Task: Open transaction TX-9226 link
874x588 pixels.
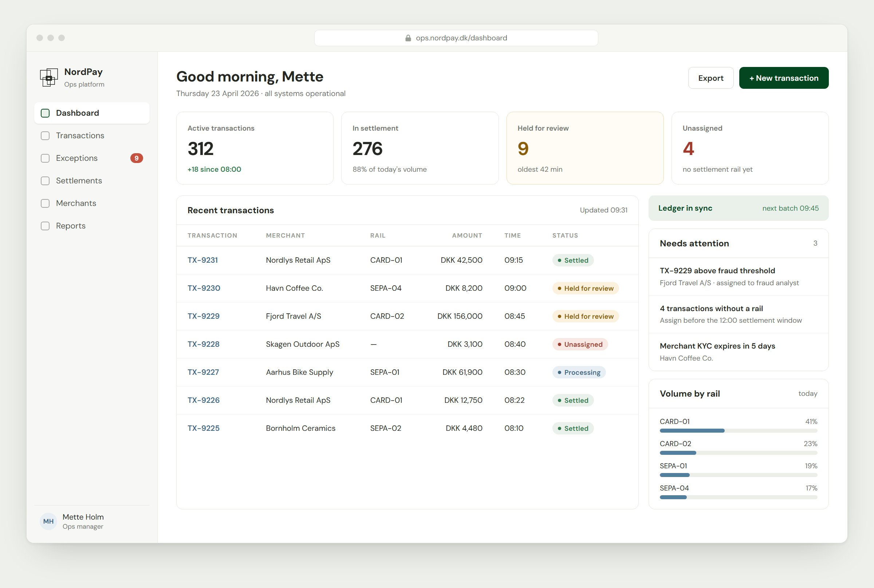Action: coord(204,400)
